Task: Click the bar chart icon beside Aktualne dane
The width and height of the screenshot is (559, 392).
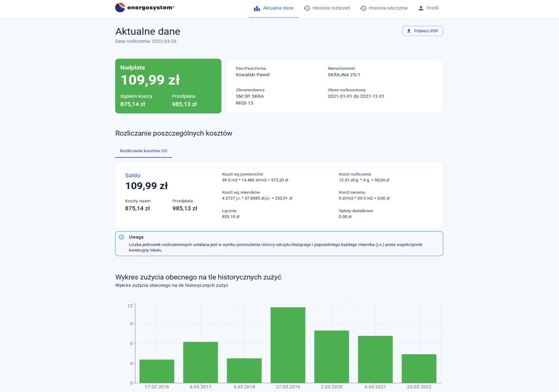Action: click(257, 8)
